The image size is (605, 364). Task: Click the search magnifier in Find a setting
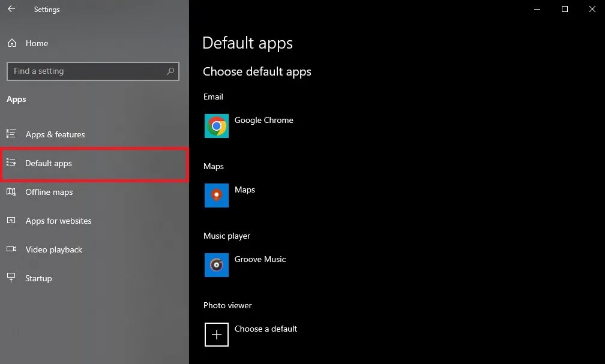(171, 71)
